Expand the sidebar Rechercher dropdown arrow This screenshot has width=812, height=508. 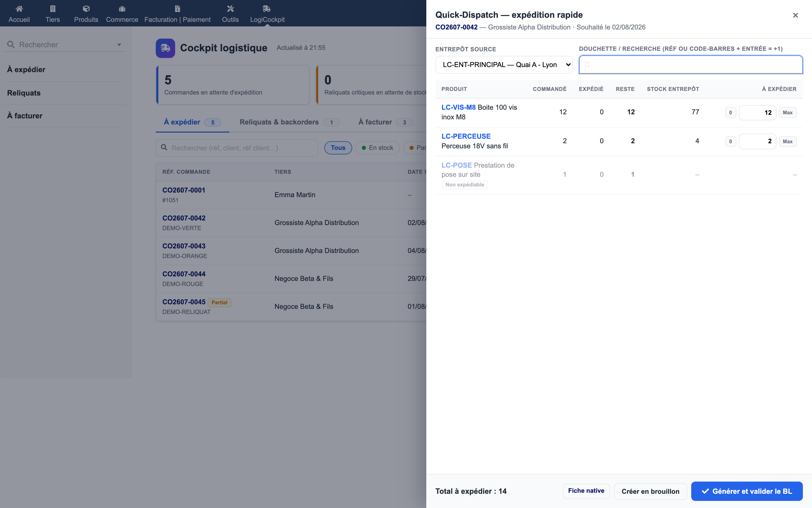pyautogui.click(x=119, y=45)
